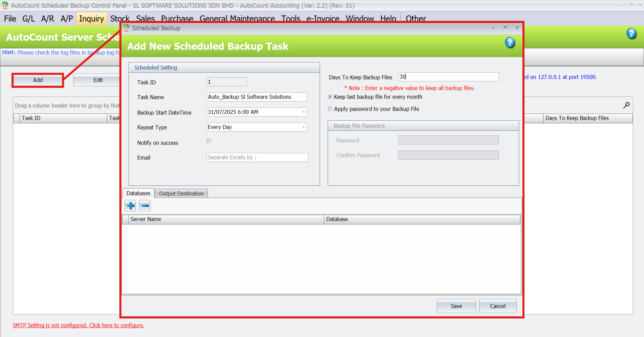
Task: Click the magnifier search icon in grid
Action: [626, 105]
